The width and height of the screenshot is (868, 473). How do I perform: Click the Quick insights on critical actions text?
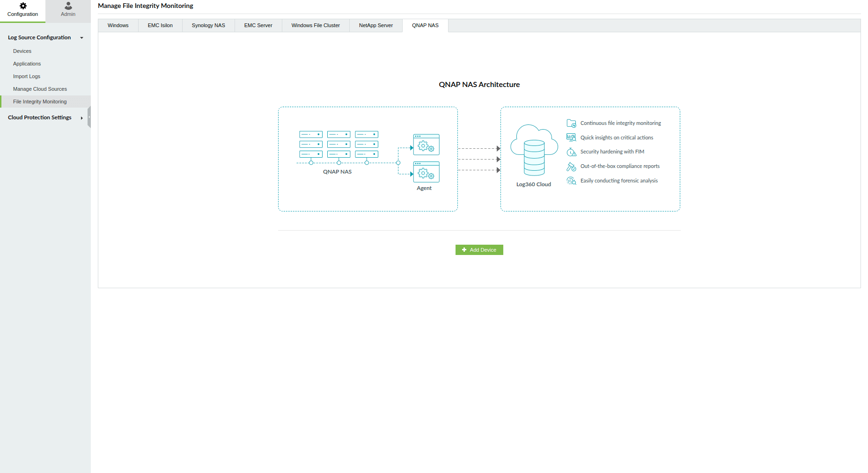(x=617, y=138)
